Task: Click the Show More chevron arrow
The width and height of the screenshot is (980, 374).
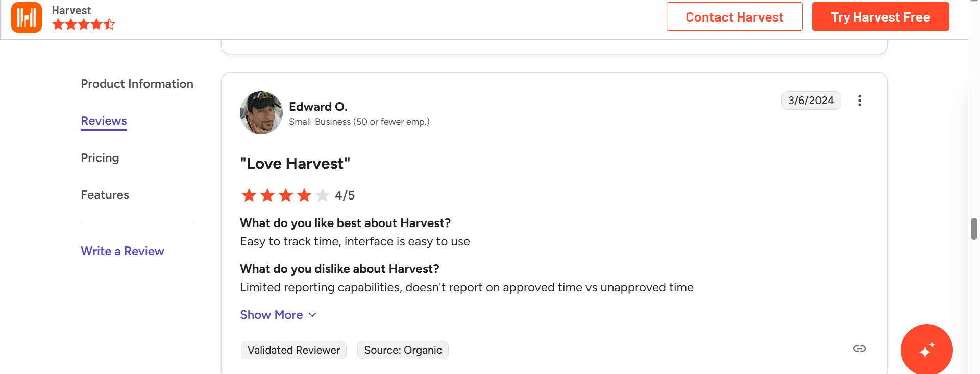Action: tap(312, 315)
